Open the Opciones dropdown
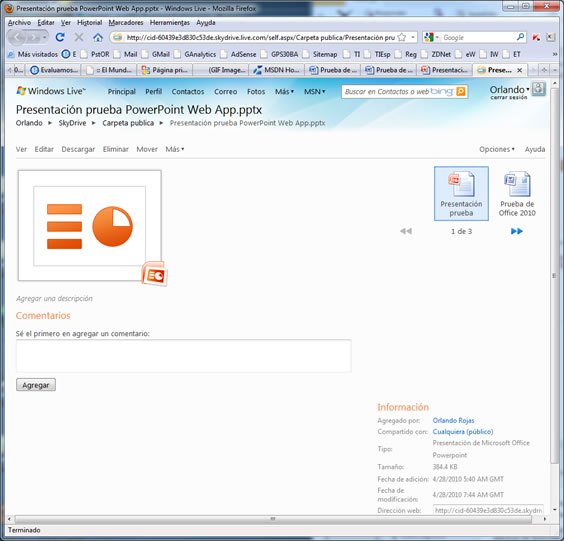 [497, 149]
